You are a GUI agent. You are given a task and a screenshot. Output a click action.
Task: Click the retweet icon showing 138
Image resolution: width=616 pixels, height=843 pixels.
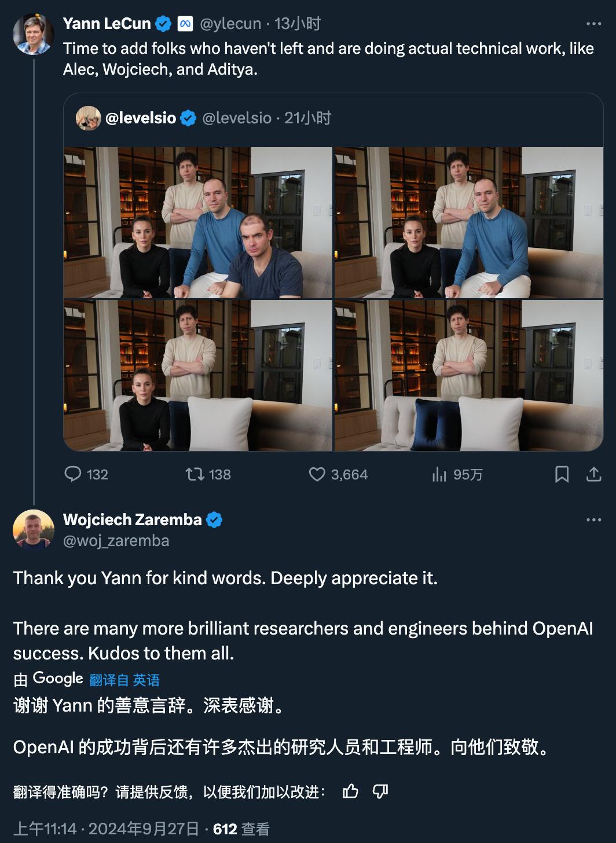[x=195, y=475]
